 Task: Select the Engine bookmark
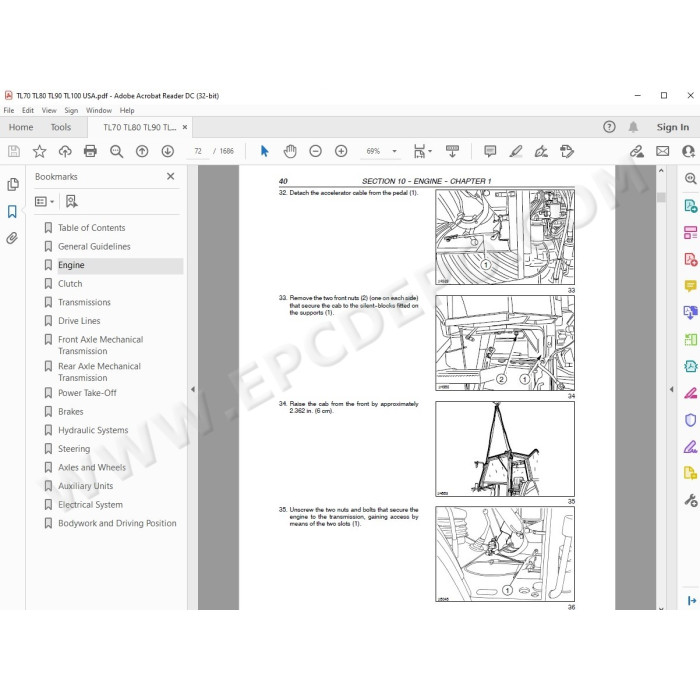pyautogui.click(x=71, y=265)
